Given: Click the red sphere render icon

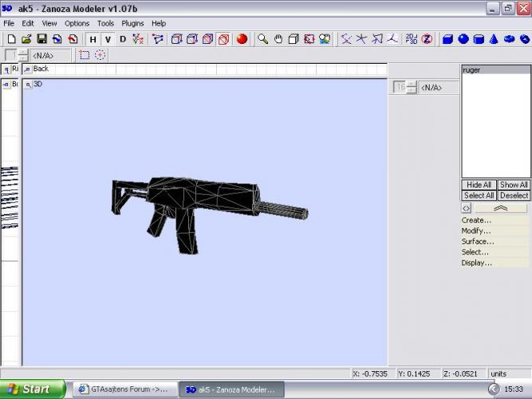Looking at the screenshot, I should click(242, 39).
